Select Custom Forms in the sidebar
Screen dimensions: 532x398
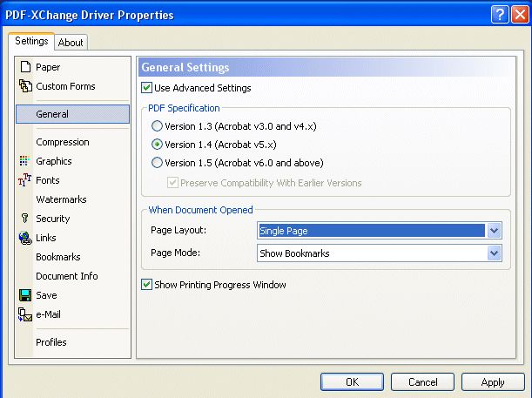65,86
